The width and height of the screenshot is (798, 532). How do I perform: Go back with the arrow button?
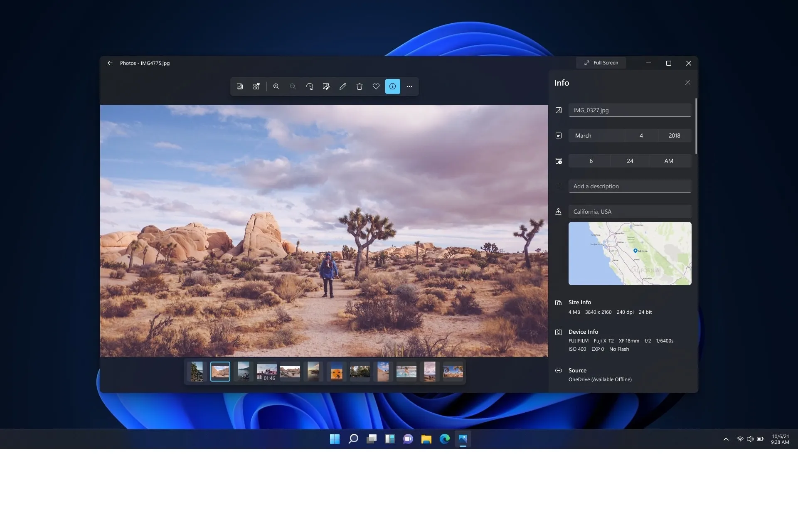coord(110,63)
